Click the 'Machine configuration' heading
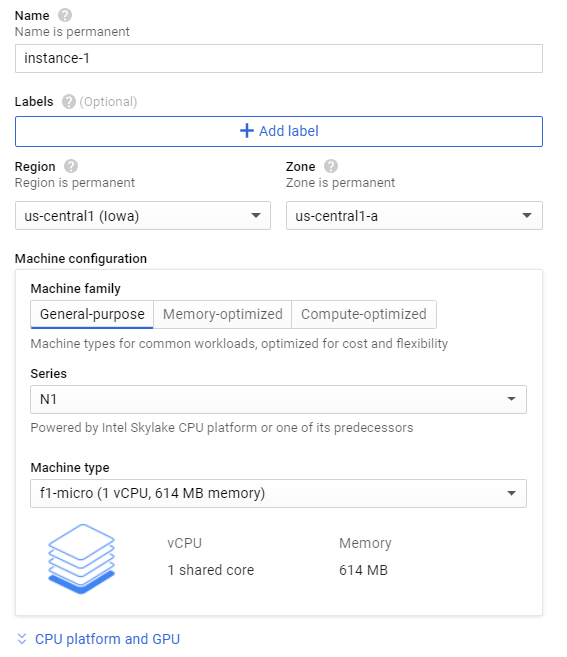The image size is (567, 657). tap(81, 259)
